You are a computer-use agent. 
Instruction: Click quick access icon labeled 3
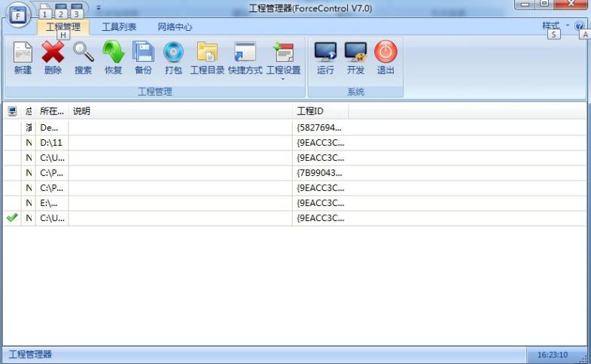click(x=77, y=11)
